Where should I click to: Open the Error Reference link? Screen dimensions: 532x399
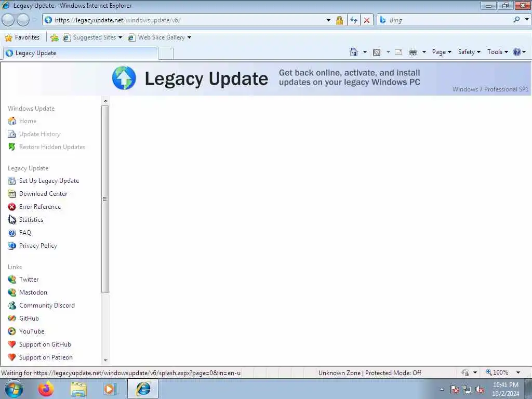[40, 207]
